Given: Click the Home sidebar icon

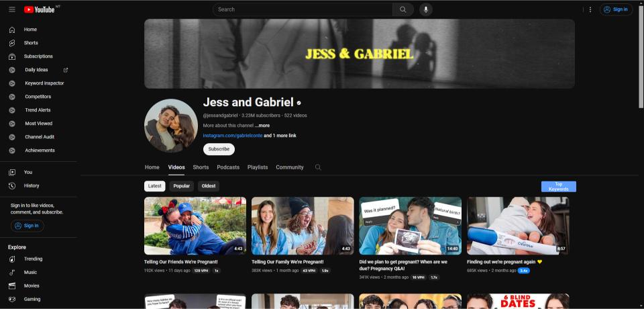Looking at the screenshot, I should click(x=12, y=30).
